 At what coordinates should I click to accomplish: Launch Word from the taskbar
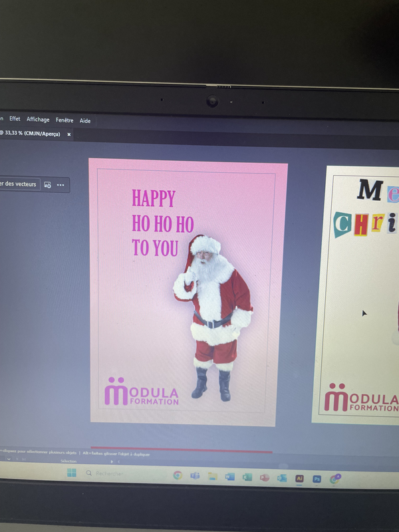(230, 477)
